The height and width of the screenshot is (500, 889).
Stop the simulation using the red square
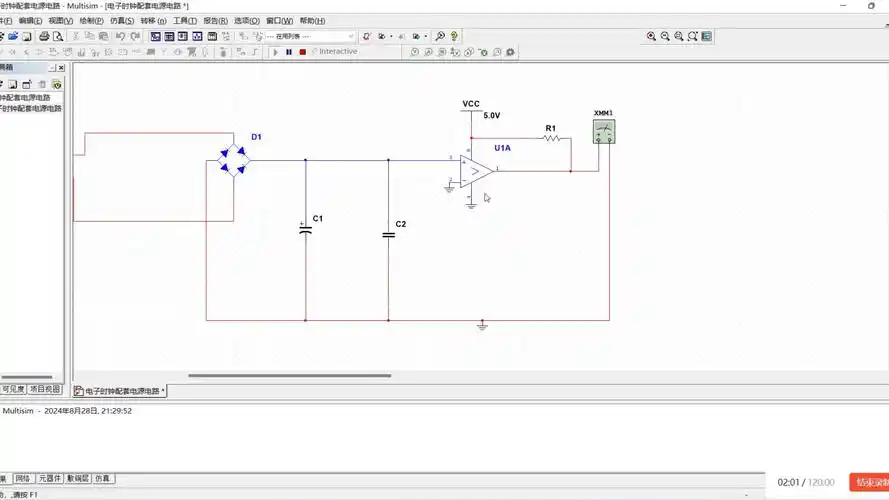(x=302, y=52)
